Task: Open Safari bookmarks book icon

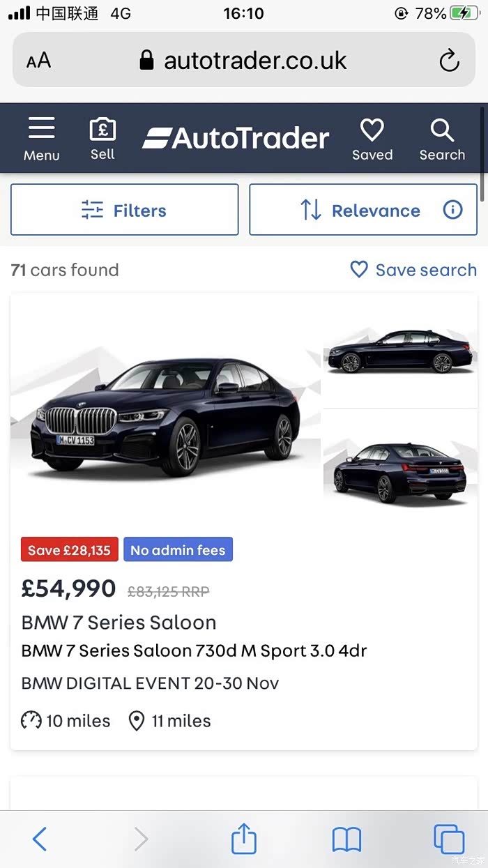Action: pyautogui.click(x=346, y=839)
